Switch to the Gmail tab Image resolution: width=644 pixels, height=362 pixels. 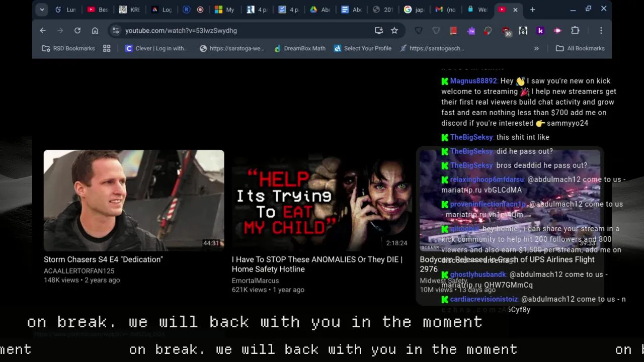tap(446, 10)
